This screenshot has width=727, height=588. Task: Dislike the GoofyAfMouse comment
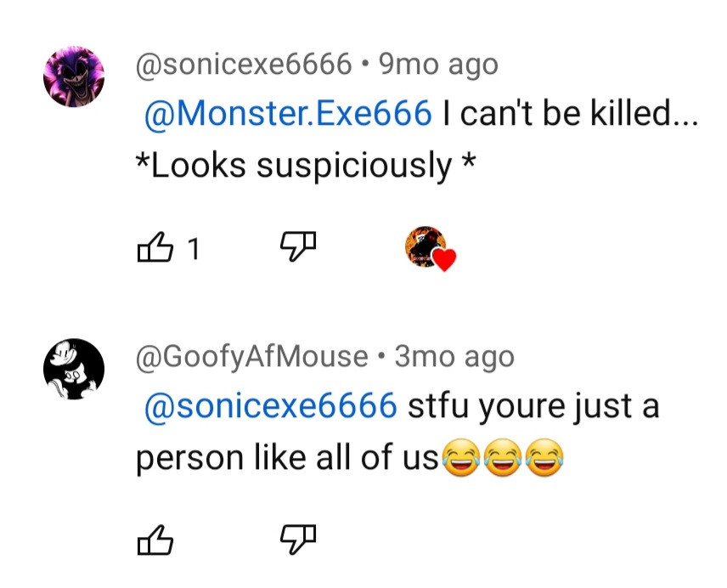click(x=298, y=540)
